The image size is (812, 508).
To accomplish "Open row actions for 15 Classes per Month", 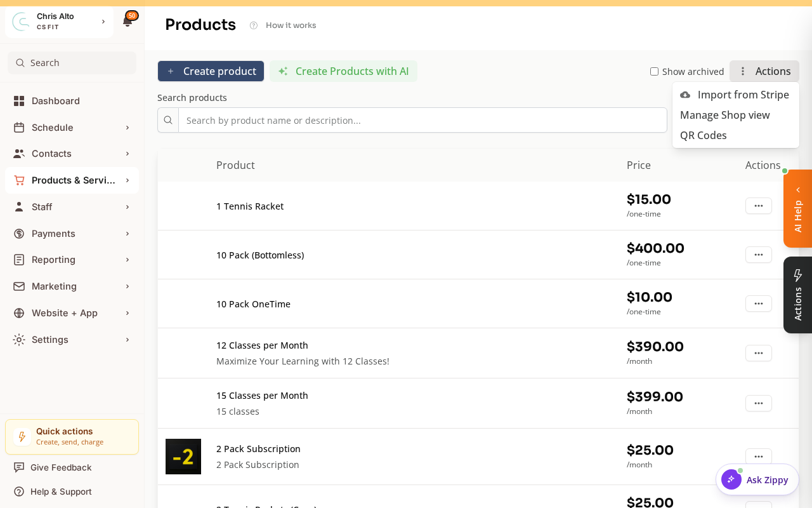I will point(759,403).
